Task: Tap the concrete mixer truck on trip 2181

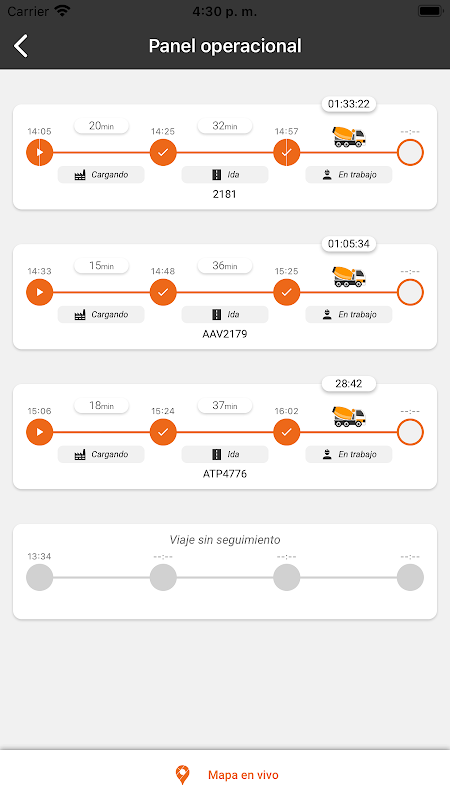Action: point(349,137)
